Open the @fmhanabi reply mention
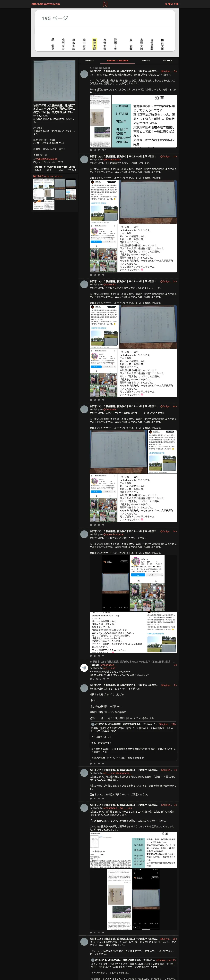The width and height of the screenshot is (210, 980). [x=110, y=410]
